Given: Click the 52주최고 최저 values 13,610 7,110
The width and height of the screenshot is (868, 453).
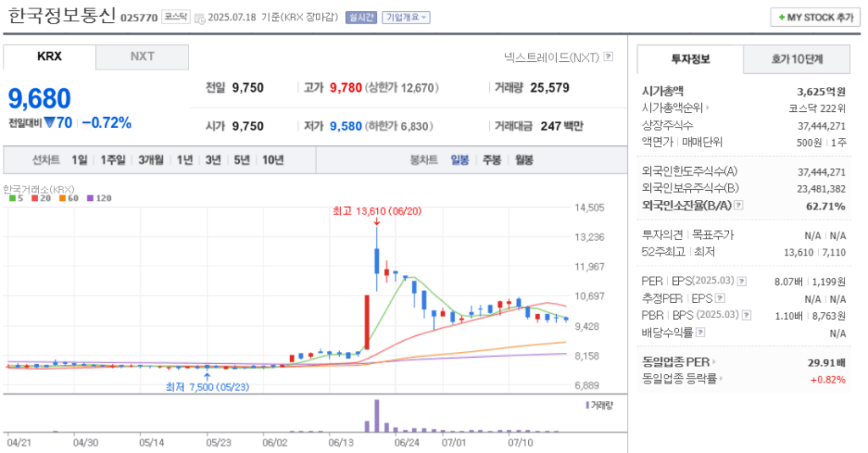Looking at the screenshot, I should pos(815,253).
